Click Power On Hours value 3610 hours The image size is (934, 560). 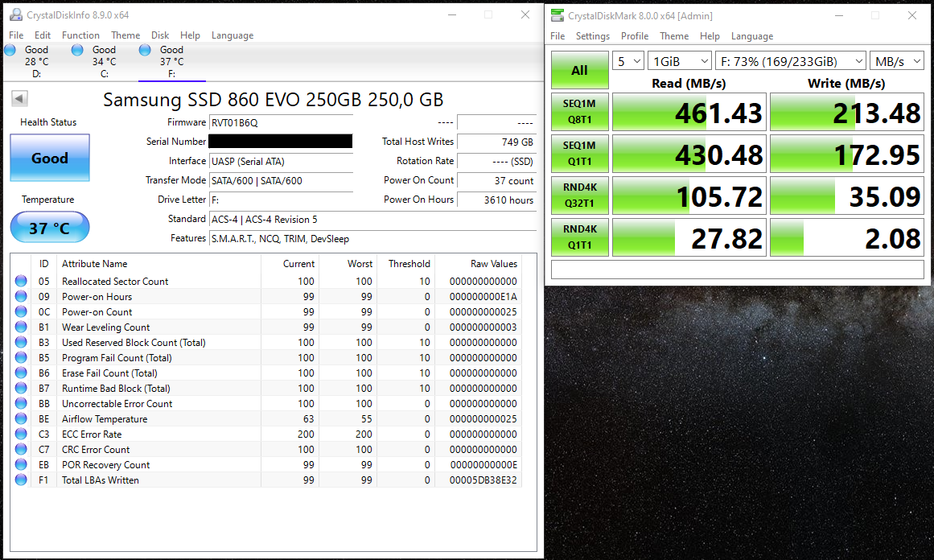pos(497,200)
